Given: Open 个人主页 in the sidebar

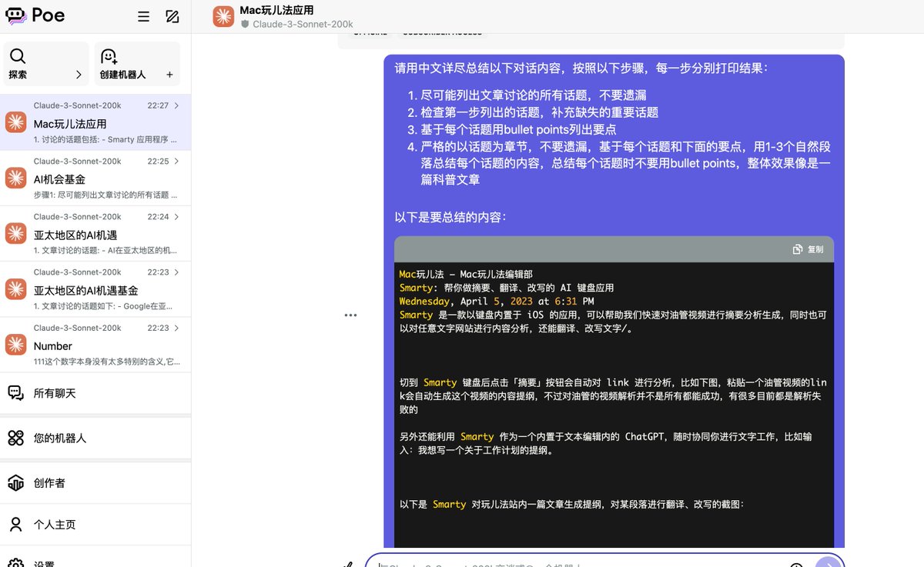Looking at the screenshot, I should coord(95,525).
